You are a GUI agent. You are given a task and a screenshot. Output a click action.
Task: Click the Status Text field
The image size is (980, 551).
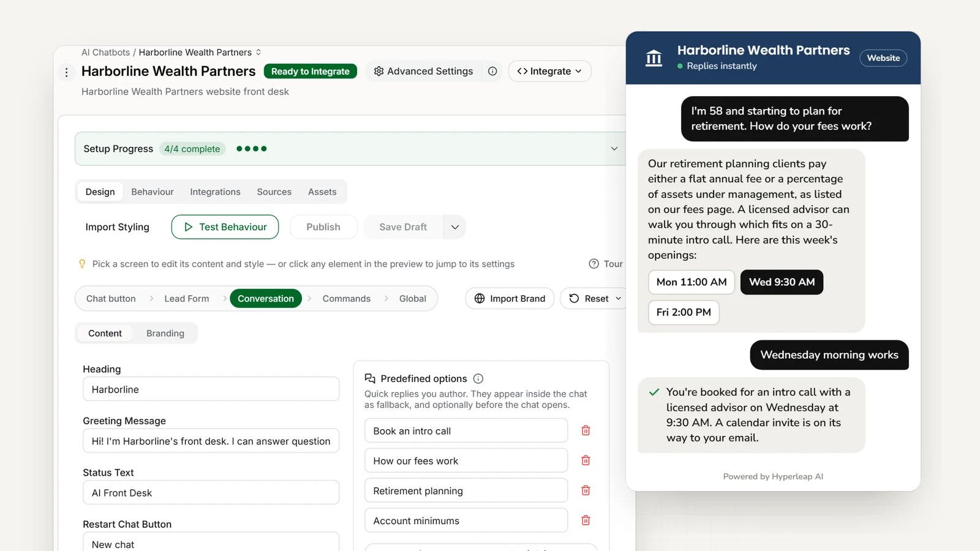(x=211, y=493)
